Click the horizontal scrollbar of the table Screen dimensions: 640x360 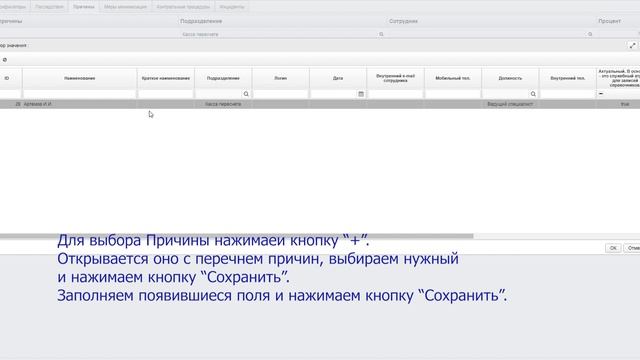(x=237, y=236)
